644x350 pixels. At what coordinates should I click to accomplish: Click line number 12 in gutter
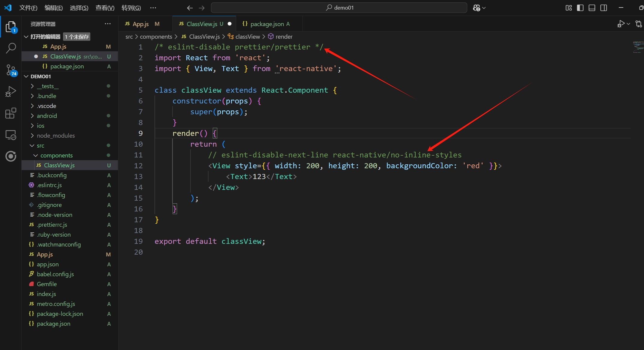(x=138, y=166)
